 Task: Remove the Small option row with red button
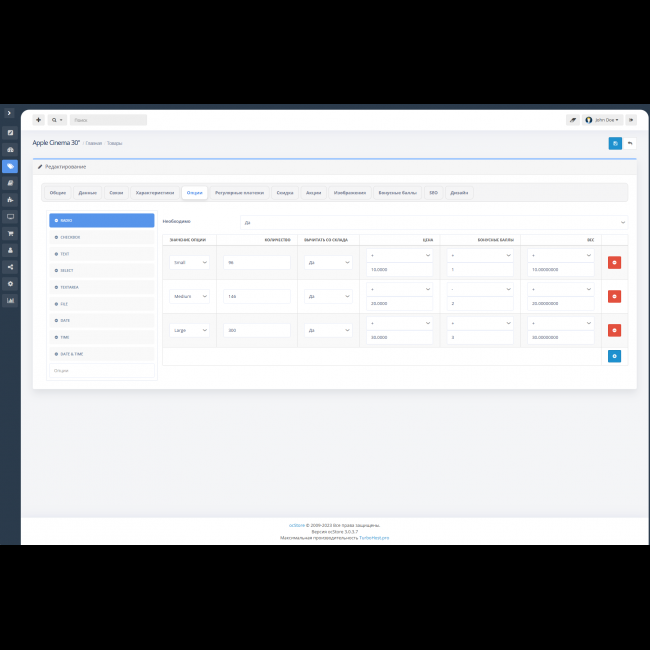(x=614, y=262)
